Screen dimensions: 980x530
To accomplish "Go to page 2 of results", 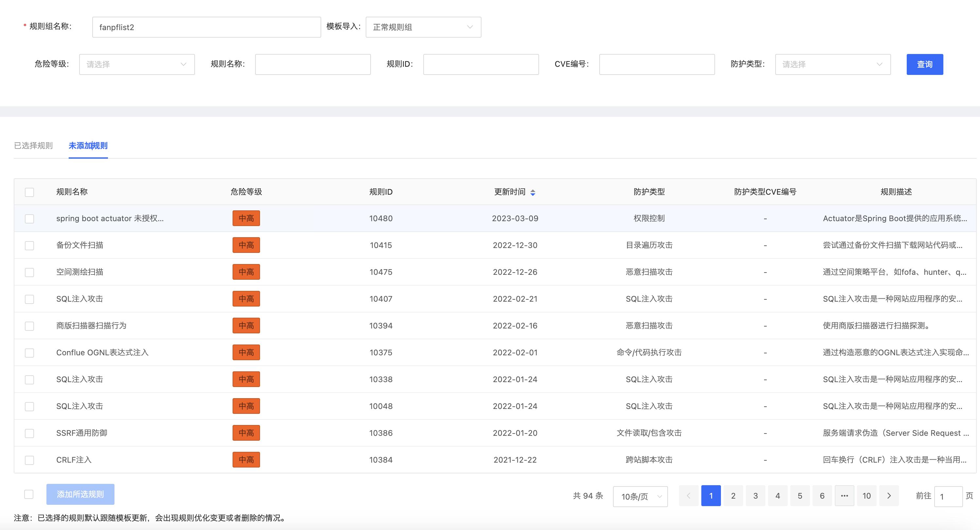I will pos(733,495).
